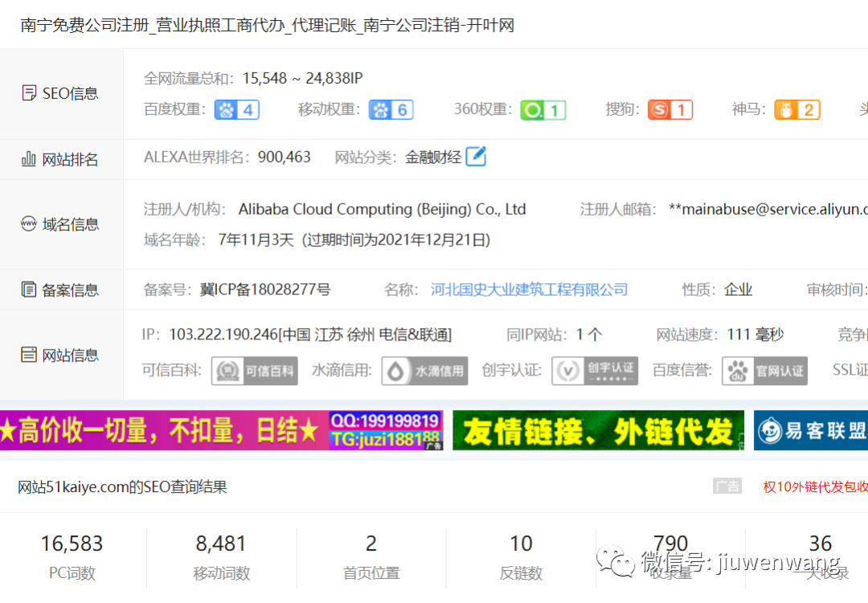Click the same-IP sites count 1 个
This screenshot has width=868, height=603.
pos(589,334)
